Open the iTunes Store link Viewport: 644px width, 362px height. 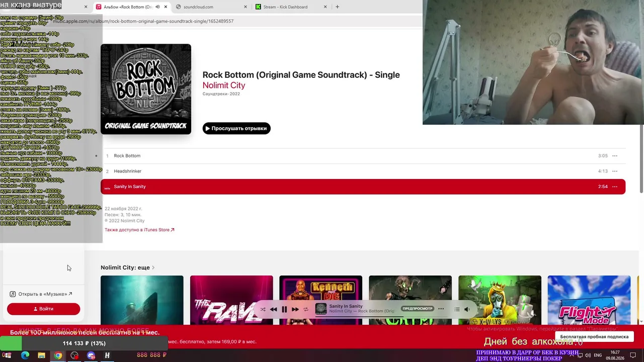click(139, 230)
